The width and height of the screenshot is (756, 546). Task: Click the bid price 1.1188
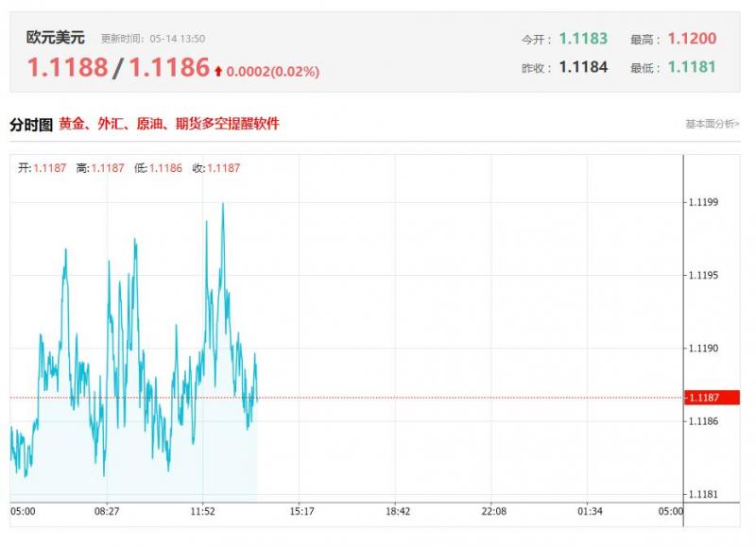(67, 67)
